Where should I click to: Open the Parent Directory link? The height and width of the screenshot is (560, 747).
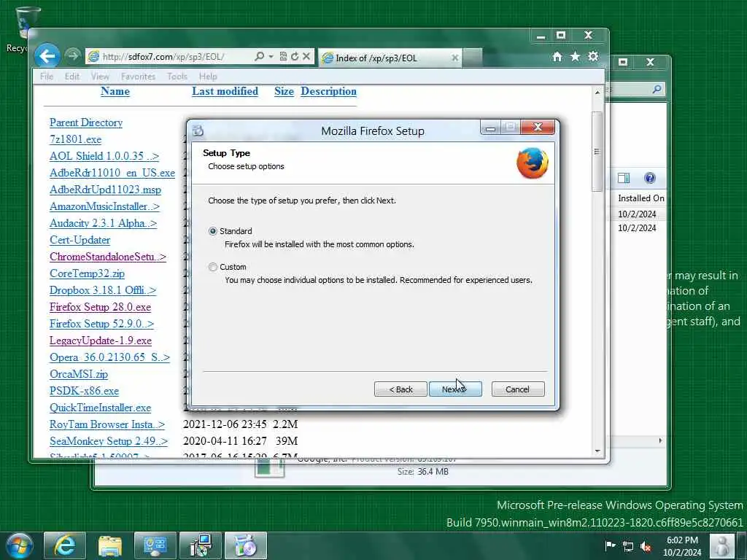(x=86, y=122)
